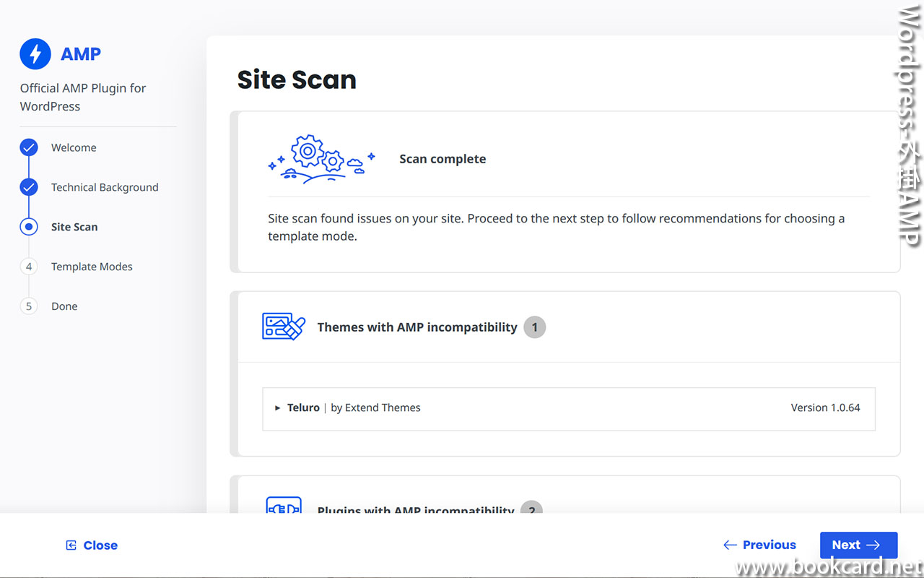Select the Done step in sidebar
Viewport: 924px width, 578px height.
(x=64, y=306)
